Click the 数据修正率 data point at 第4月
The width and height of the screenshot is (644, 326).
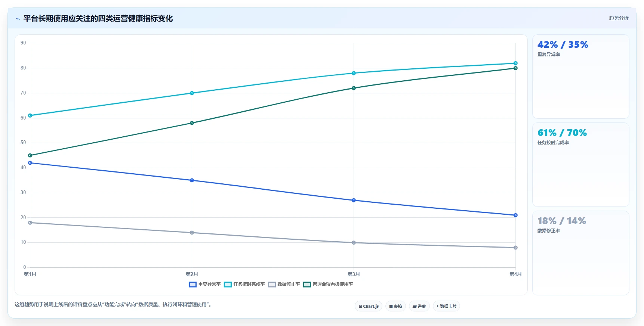pyautogui.click(x=515, y=248)
